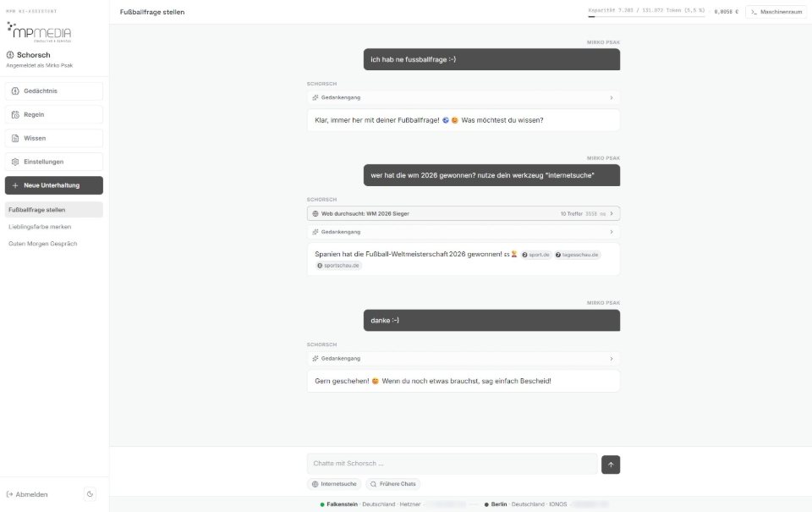Open the Gedächtnis sidebar item
The height and width of the screenshot is (512, 812).
pyautogui.click(x=54, y=91)
